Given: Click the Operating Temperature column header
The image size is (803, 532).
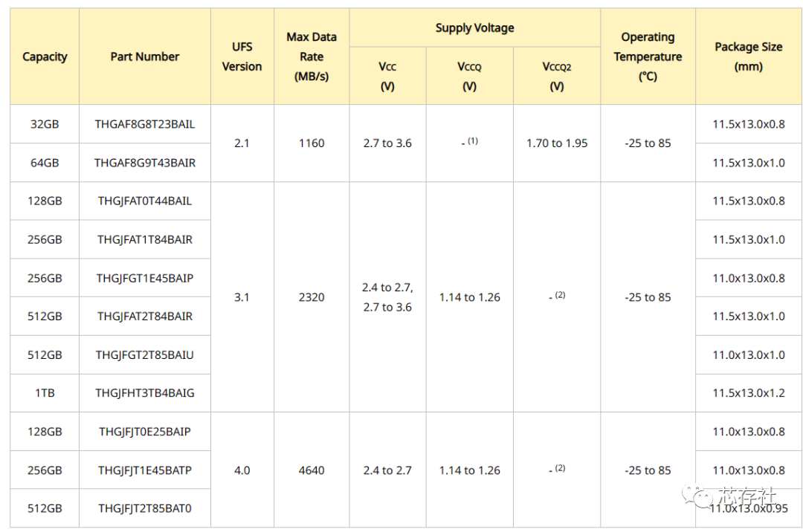Looking at the screenshot, I should (x=648, y=56).
